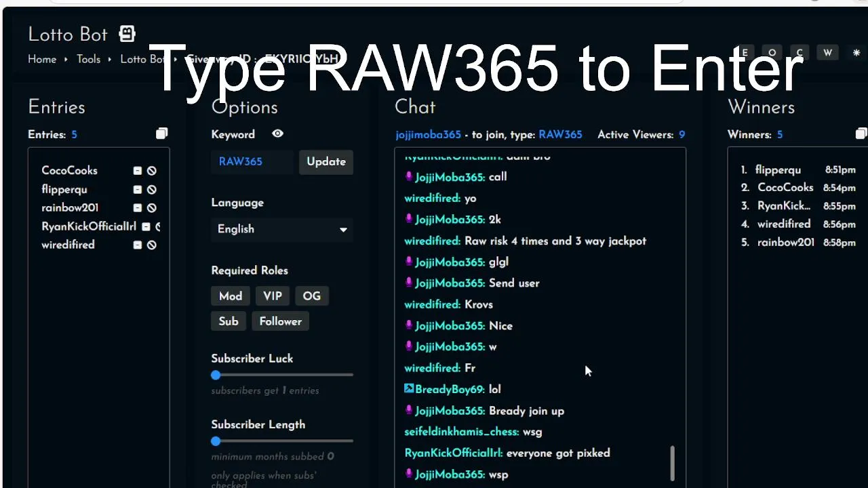This screenshot has width=868, height=488.
Task: Open the jojjimoba365 channel link above chat
Action: pos(429,135)
